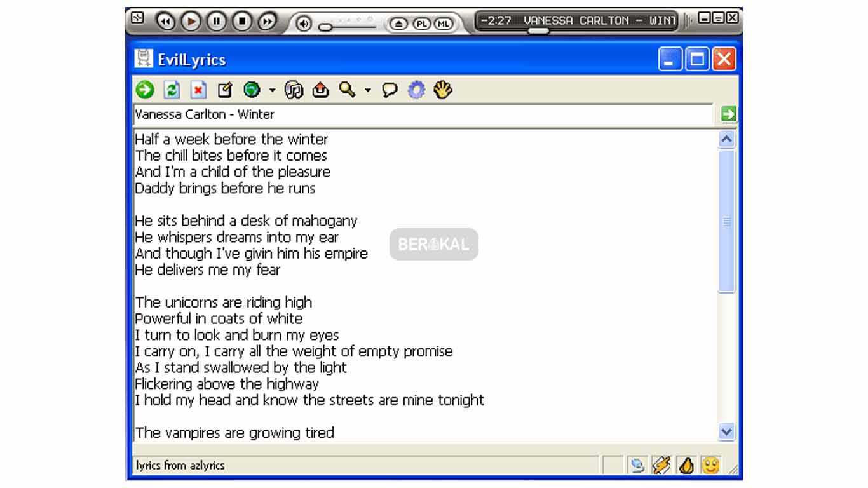Click the refresh lyrics icon
The width and height of the screenshot is (868, 488).
(172, 90)
